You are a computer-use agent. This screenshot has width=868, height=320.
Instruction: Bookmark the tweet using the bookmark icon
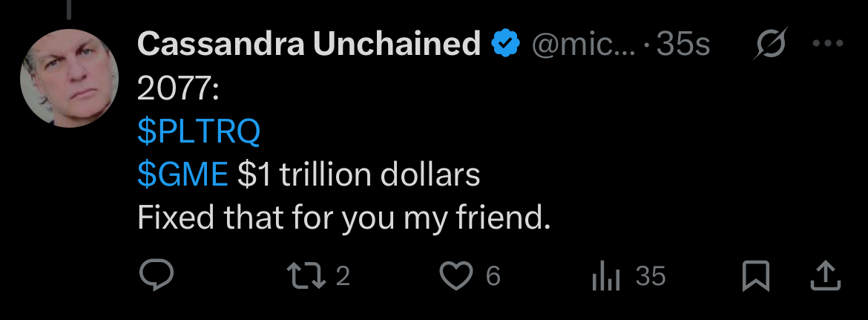[x=756, y=275]
